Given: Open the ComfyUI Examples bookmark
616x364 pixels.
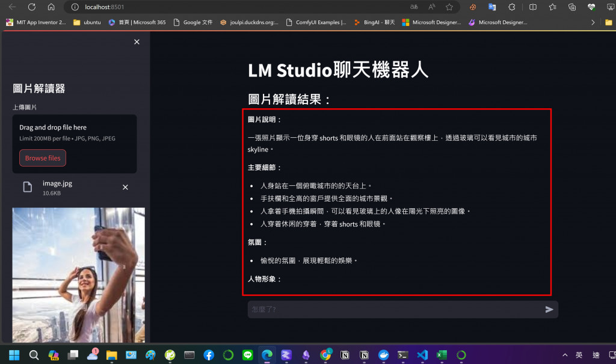Looking at the screenshot, I should coord(316,22).
